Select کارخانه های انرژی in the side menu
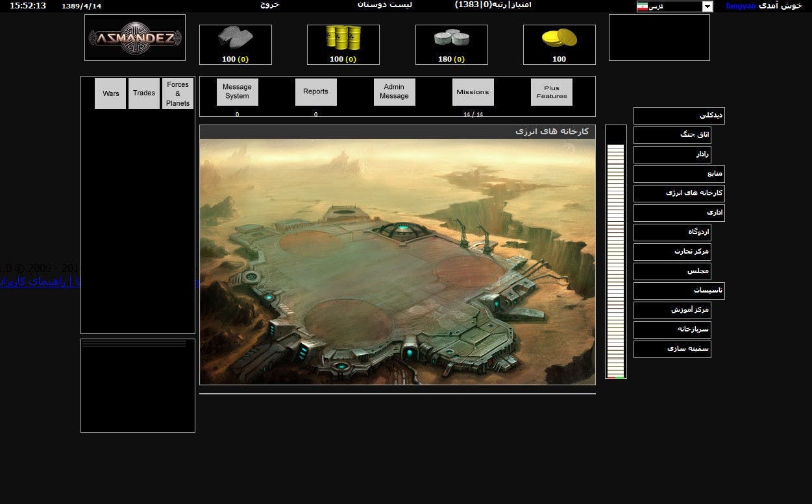The image size is (812, 504). [679, 193]
